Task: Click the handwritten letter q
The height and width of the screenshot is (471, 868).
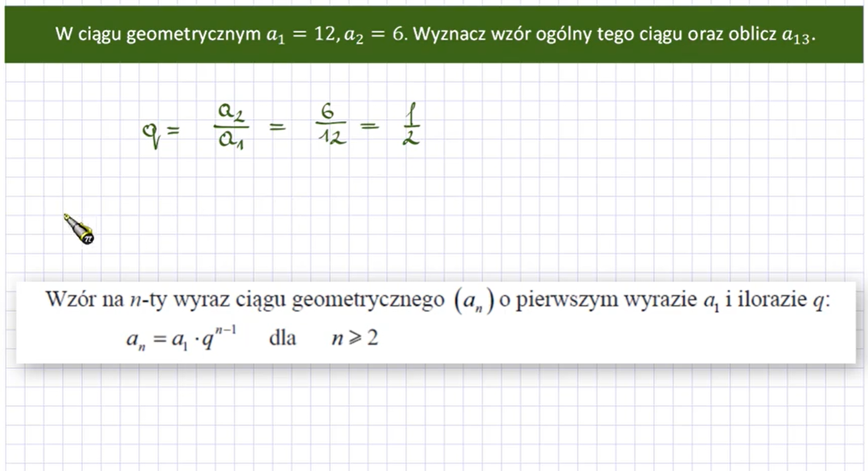Action: (x=151, y=134)
